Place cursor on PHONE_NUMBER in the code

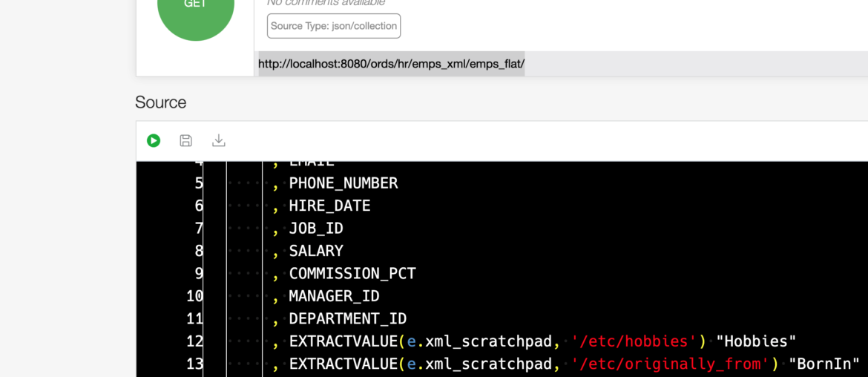[343, 183]
